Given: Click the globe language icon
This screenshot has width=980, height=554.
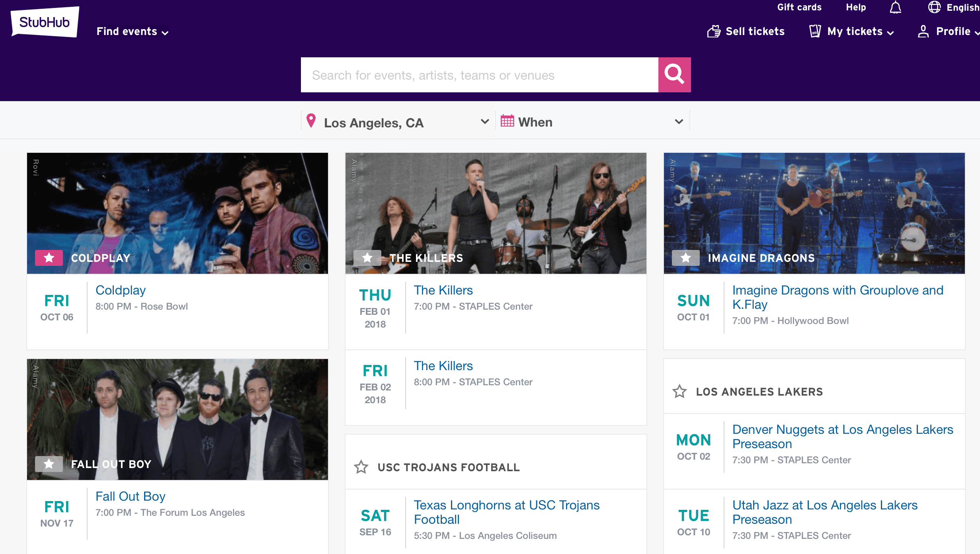Looking at the screenshot, I should coord(934,7).
